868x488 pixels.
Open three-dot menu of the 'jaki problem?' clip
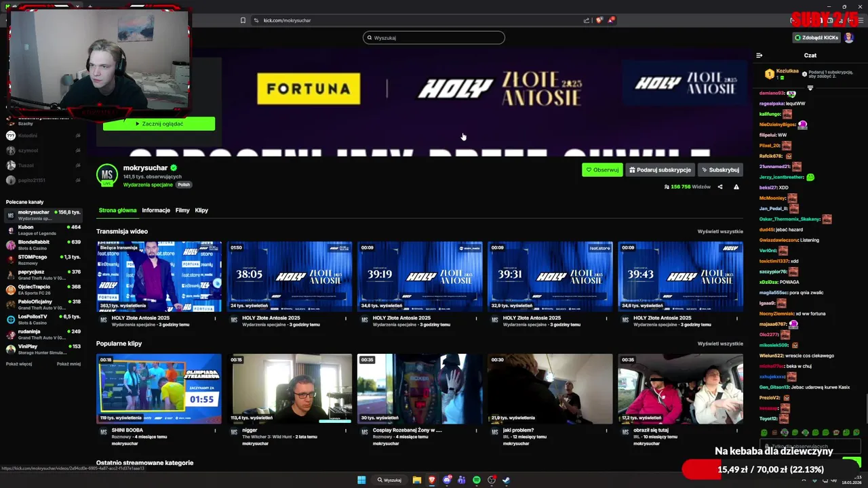pyautogui.click(x=606, y=430)
